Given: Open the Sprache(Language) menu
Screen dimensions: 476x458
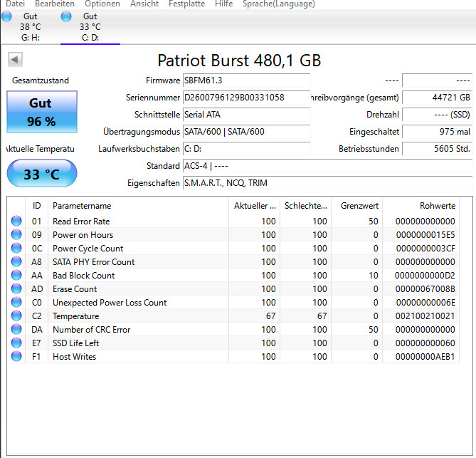Looking at the screenshot, I should [279, 4].
